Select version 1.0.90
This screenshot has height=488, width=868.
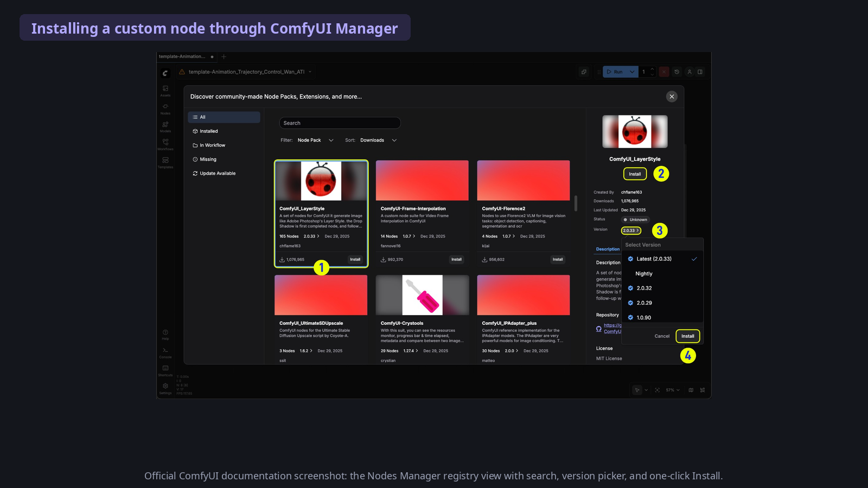pos(662,317)
